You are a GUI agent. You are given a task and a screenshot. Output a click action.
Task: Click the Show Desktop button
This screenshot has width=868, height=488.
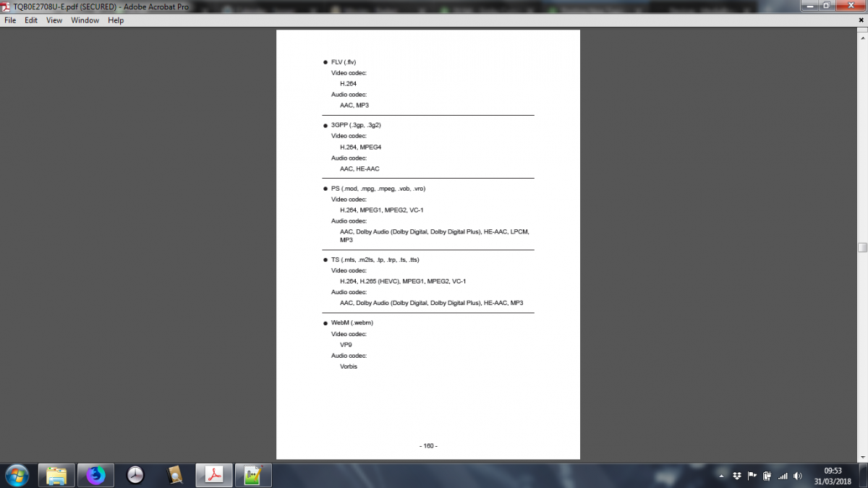click(863, 475)
